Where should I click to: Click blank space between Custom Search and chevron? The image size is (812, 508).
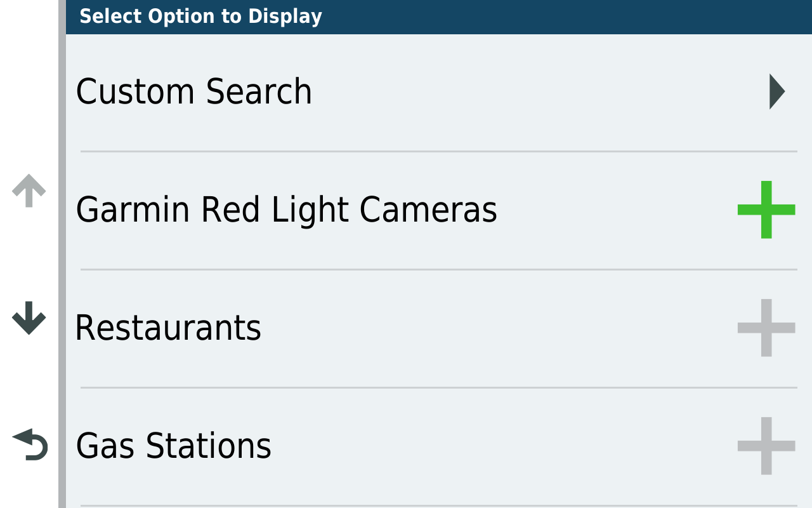pyautogui.click(x=539, y=92)
